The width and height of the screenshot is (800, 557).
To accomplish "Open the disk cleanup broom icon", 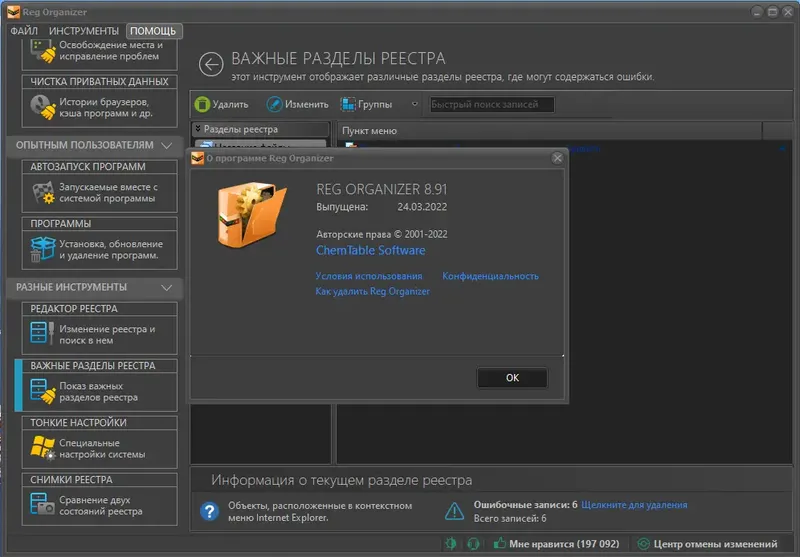I will coord(43,51).
